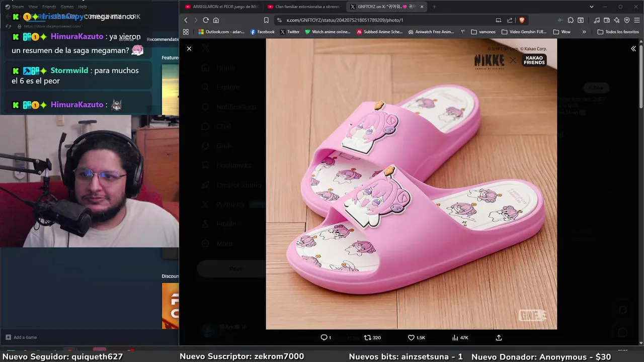This screenshot has height=362, width=644.
Task: Open the Brave VPN shield icon
Action: point(627,20)
